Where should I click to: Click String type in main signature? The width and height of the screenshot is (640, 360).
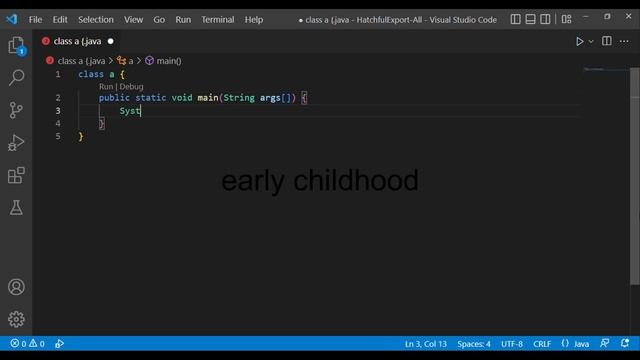239,98
